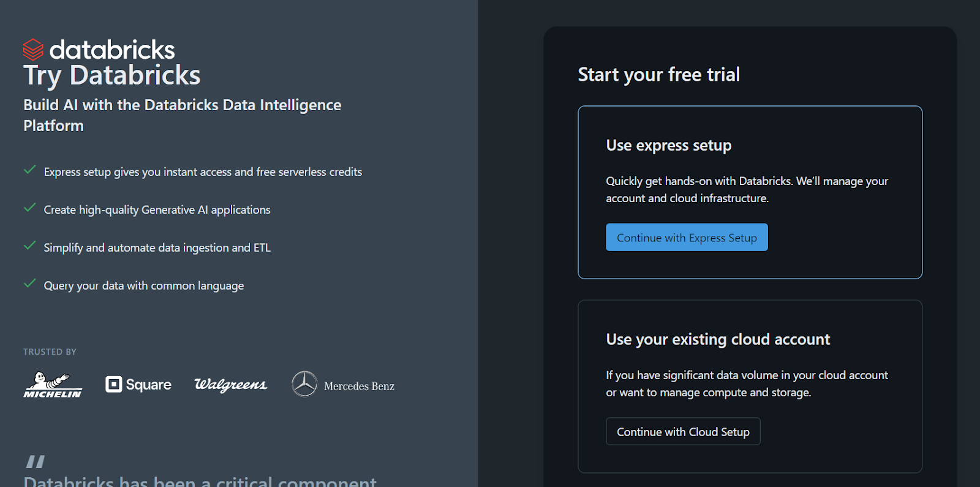The image size is (980, 487).
Task: Click the Square logo
Action: click(138, 385)
